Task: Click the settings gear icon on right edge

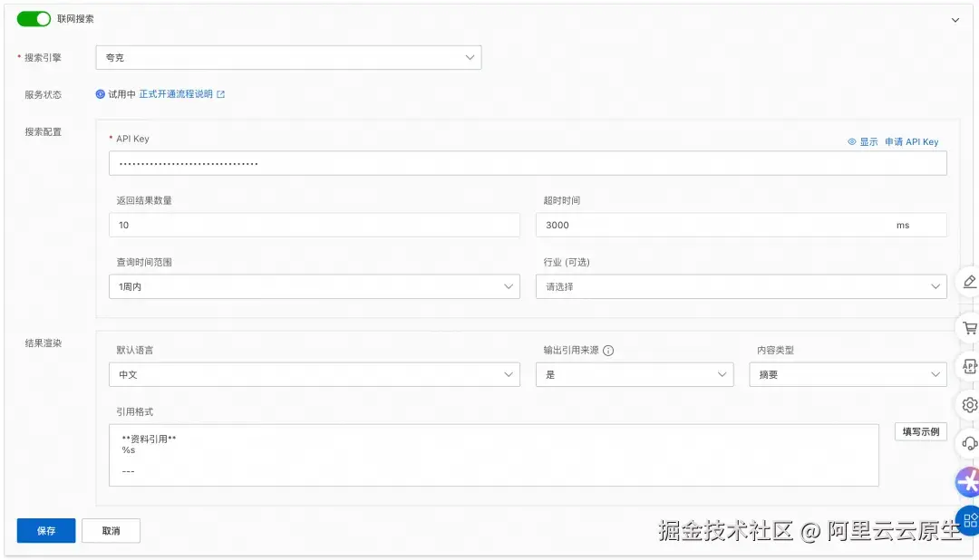Action: tap(971, 405)
